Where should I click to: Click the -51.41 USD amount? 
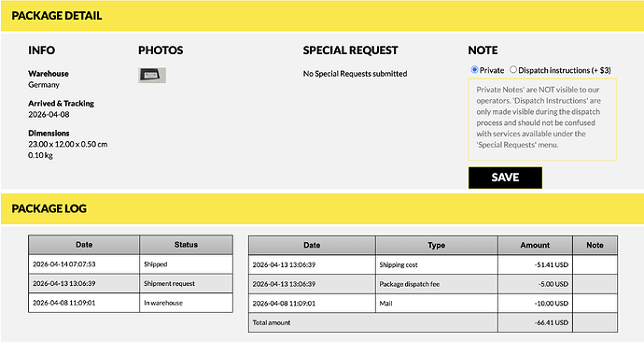tap(552, 265)
